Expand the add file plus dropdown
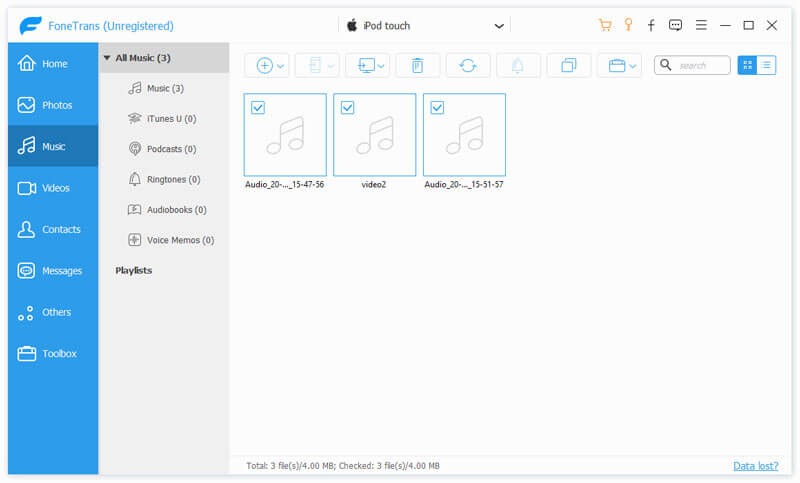800x483 pixels. tap(270, 66)
